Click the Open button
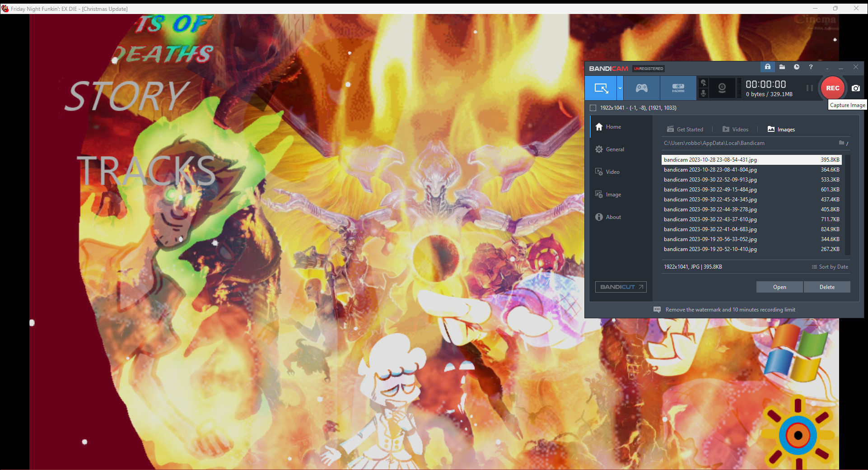Image resolution: width=868 pixels, height=470 pixels. (779, 287)
